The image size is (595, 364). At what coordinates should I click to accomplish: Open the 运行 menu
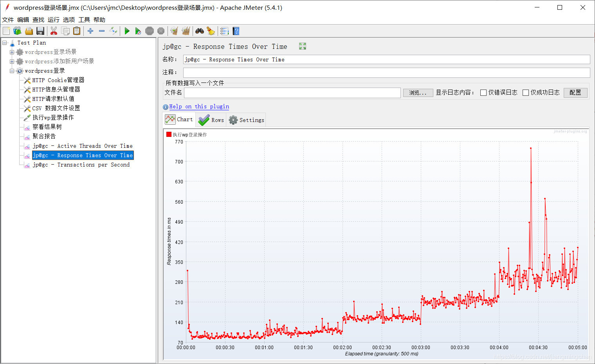tap(54, 20)
